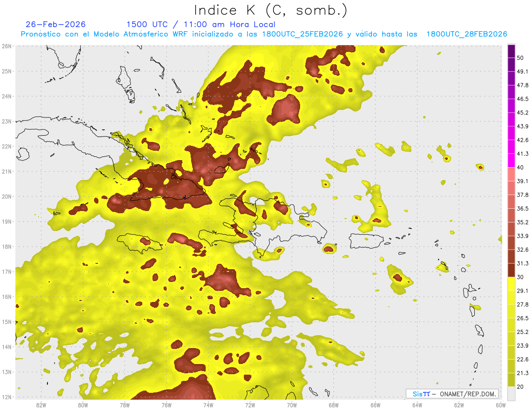Click the color bar value "21.3"
Viewport: 532px width, 411px height.
coord(523,373)
